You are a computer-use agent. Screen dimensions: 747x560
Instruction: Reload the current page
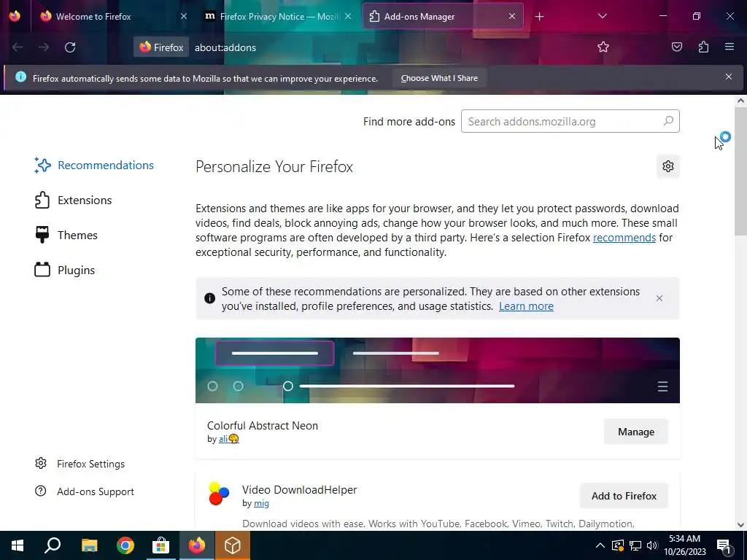[70, 47]
